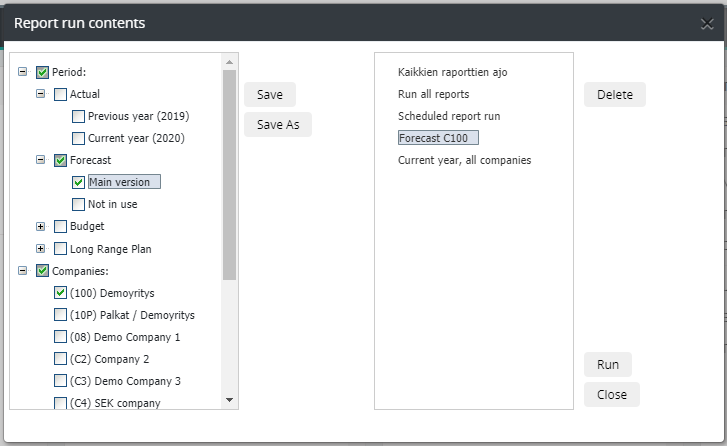
Task: Click the Run button
Action: (608, 364)
